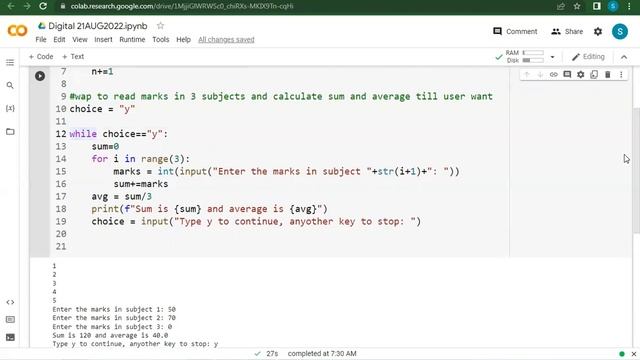Delete the cell with trash icon
Viewport: 640px width, 360px height.
607,75
